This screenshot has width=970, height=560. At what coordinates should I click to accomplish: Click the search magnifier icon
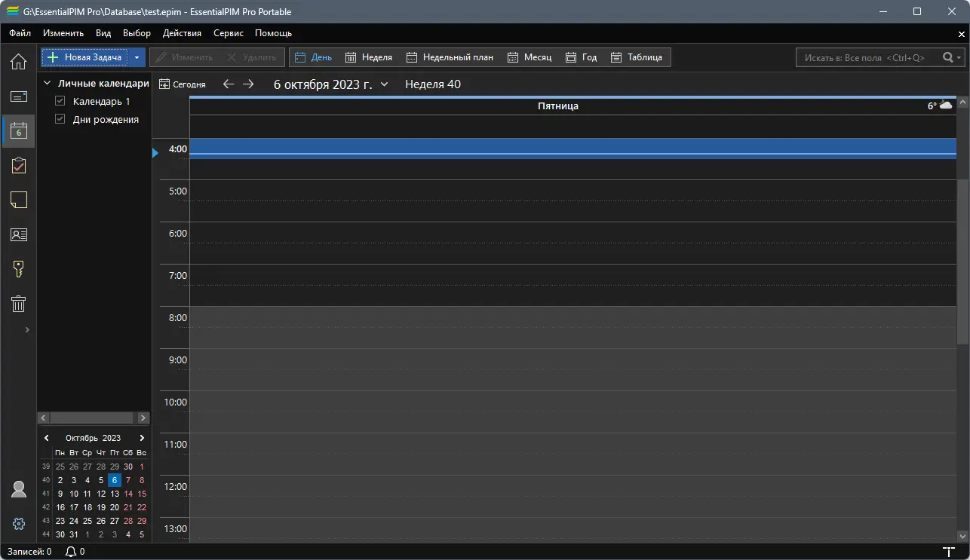click(948, 57)
